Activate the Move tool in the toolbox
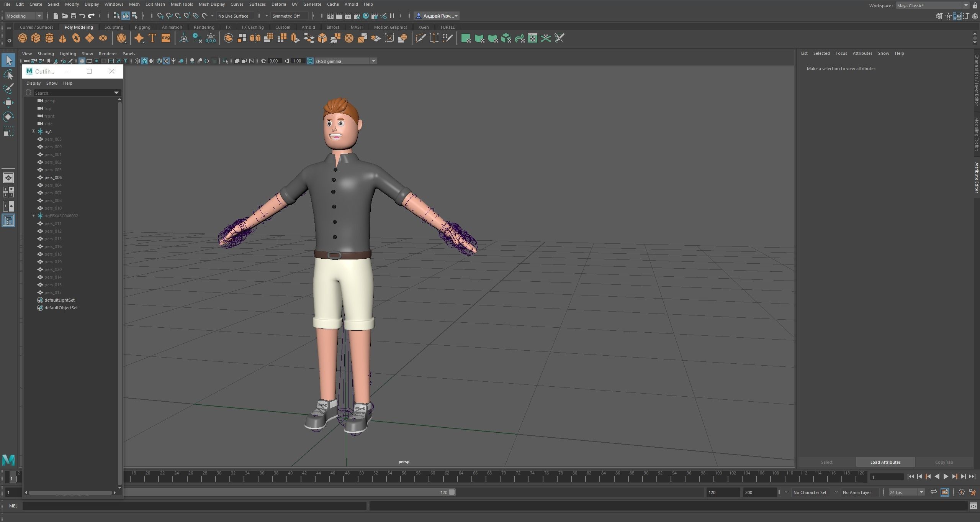980x522 pixels. click(8, 102)
